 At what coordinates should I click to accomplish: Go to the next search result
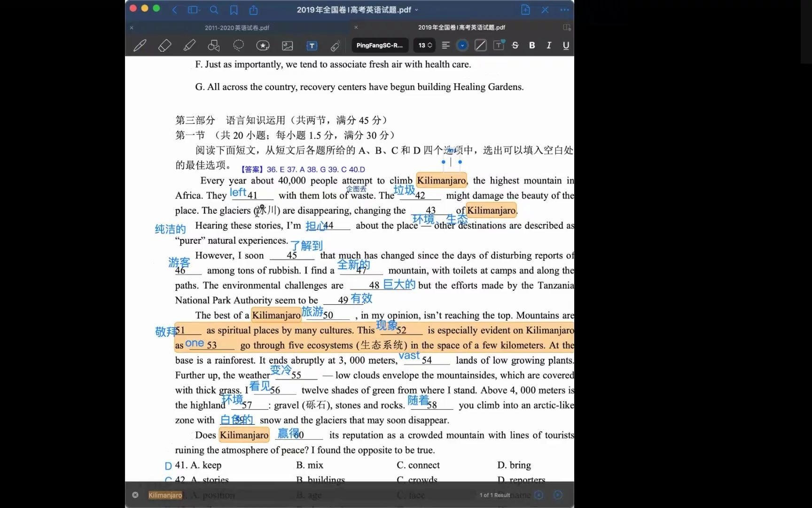(558, 495)
